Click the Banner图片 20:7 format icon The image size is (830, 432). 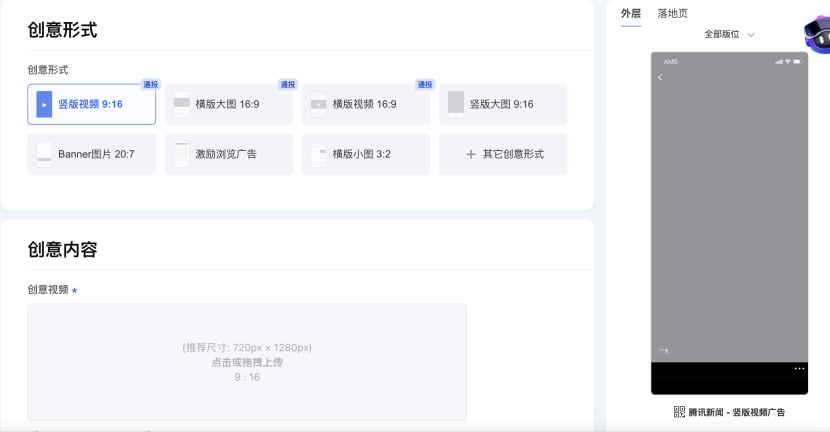44,154
